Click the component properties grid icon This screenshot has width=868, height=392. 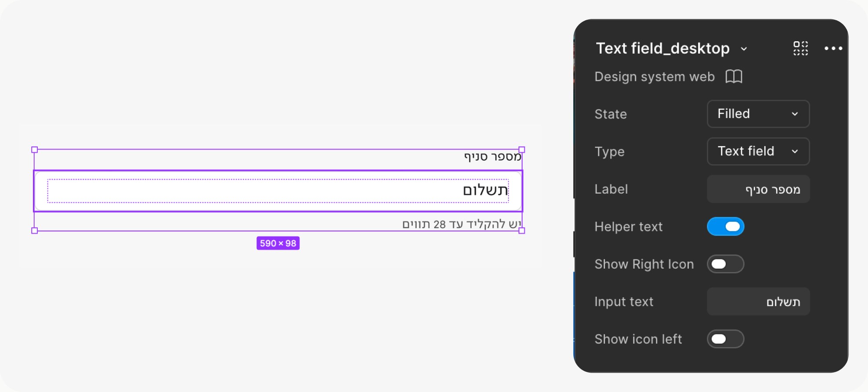coord(800,48)
